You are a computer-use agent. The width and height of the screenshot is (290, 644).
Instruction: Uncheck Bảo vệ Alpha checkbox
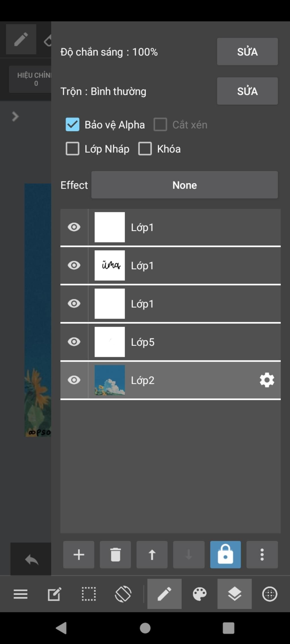72,124
